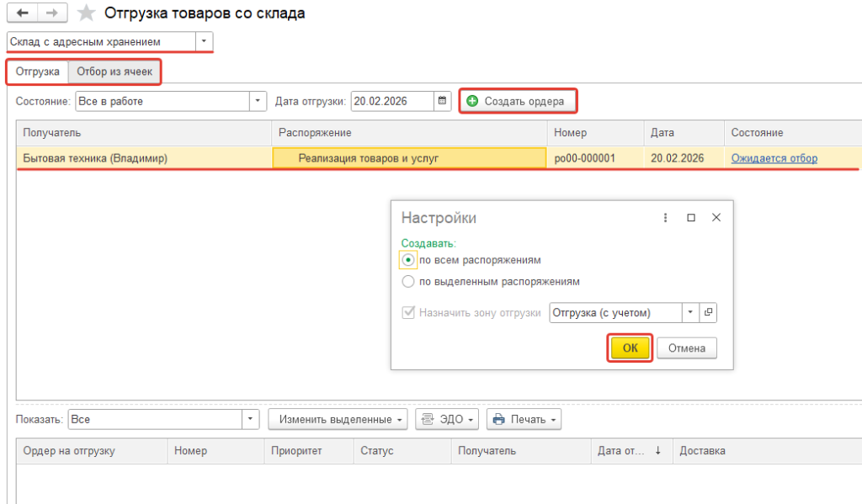The width and height of the screenshot is (862, 504).
Task: Select 'по выделенным распоряжениям' radio option
Action: [x=408, y=282]
